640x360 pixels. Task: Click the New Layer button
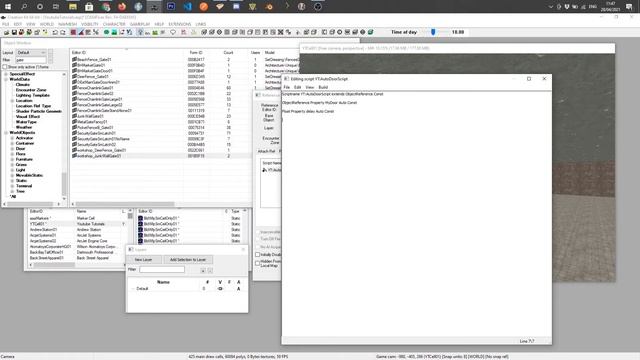143,260
